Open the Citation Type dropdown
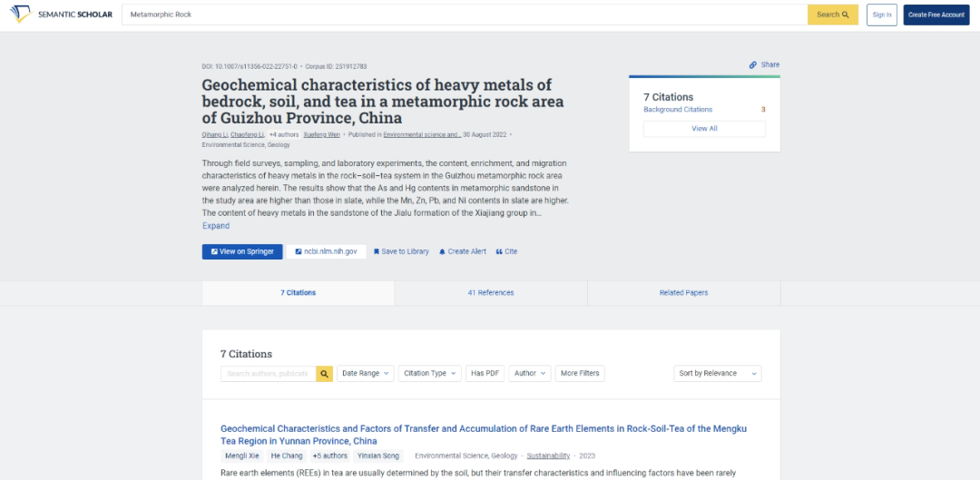Screen dimensions: 980x480 tap(429, 373)
